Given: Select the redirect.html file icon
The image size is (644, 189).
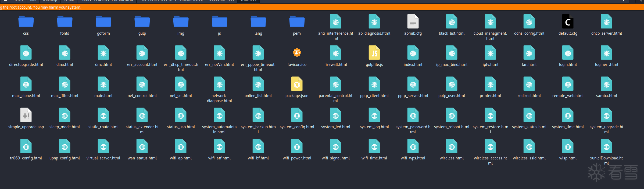Looking at the screenshot, I should pyautogui.click(x=529, y=84).
